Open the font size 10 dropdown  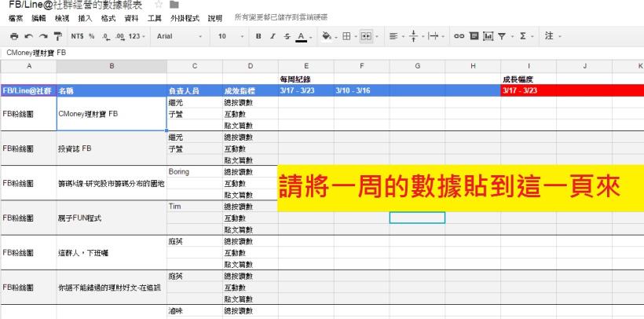(x=230, y=36)
